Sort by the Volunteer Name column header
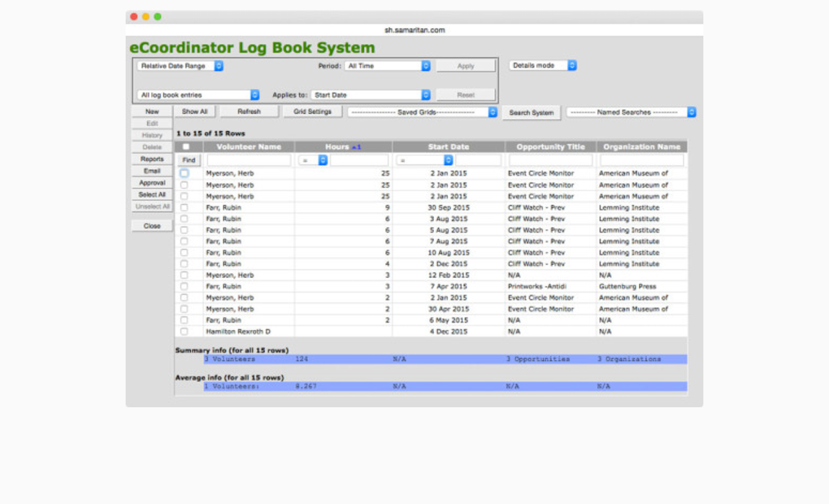 248,147
